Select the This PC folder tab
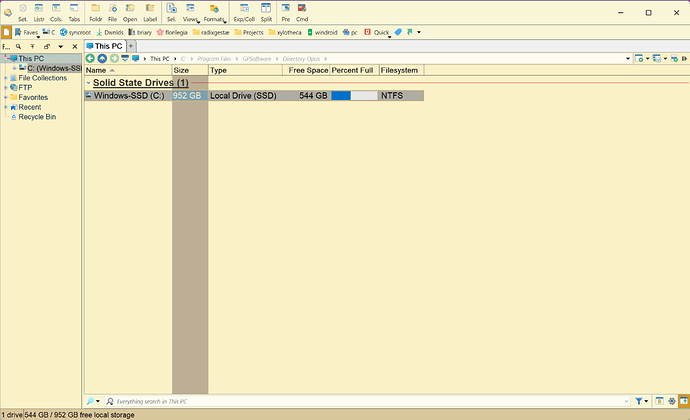The height and width of the screenshot is (420, 690). (x=108, y=45)
